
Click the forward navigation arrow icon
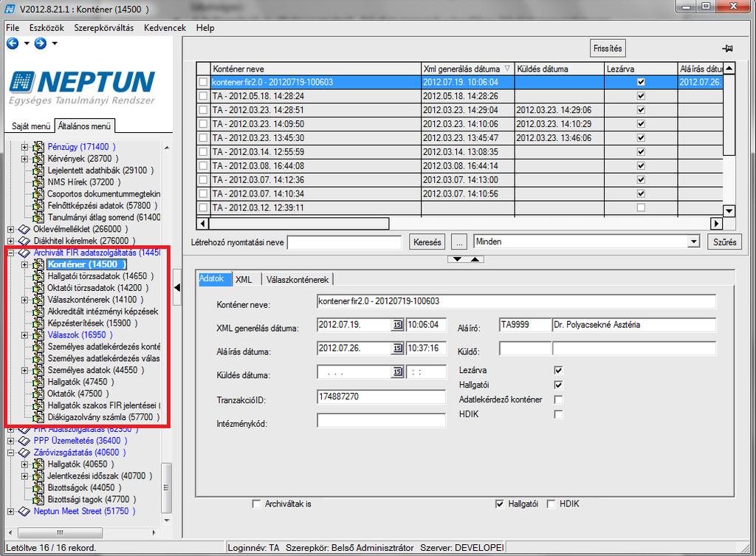click(x=41, y=44)
